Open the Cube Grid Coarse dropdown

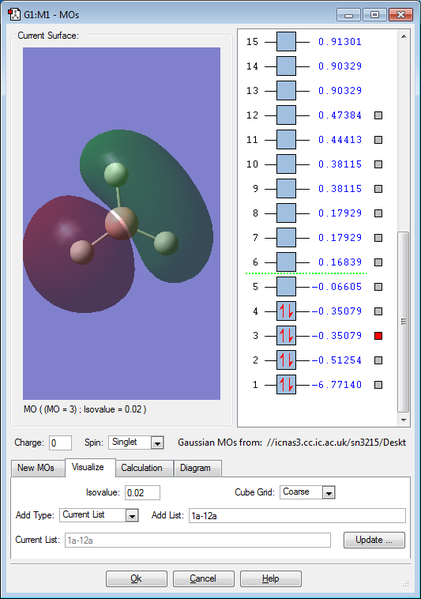click(328, 492)
